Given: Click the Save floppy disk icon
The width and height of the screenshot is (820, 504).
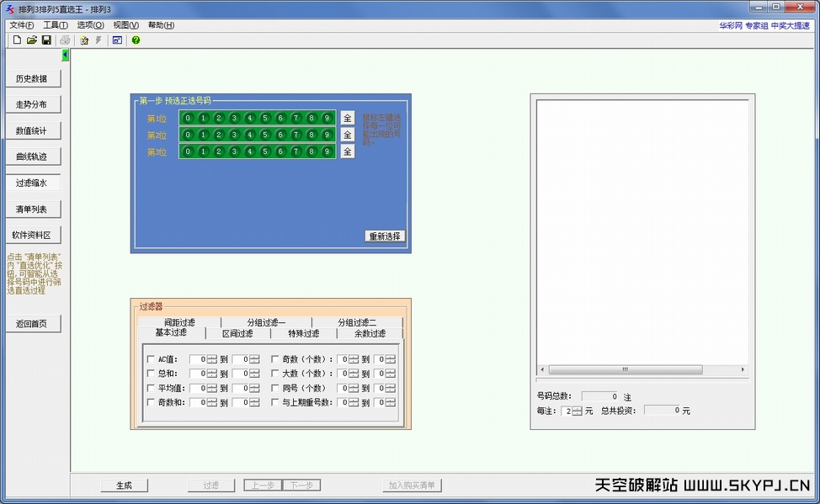Looking at the screenshot, I should click(46, 40).
